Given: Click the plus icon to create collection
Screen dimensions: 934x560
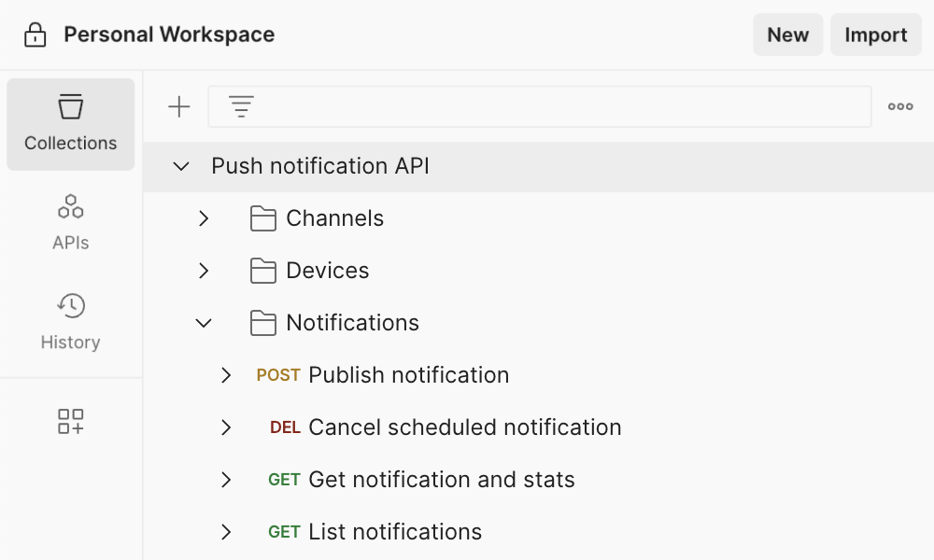Looking at the screenshot, I should (178, 107).
